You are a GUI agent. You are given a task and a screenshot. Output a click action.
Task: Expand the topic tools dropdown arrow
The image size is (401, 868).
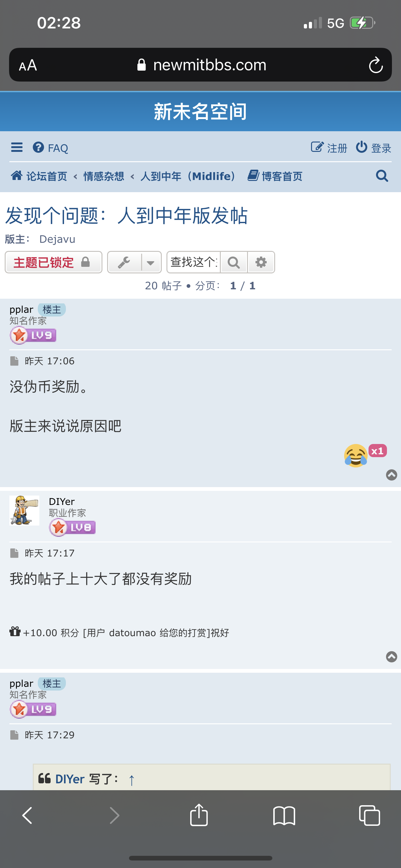point(151,262)
